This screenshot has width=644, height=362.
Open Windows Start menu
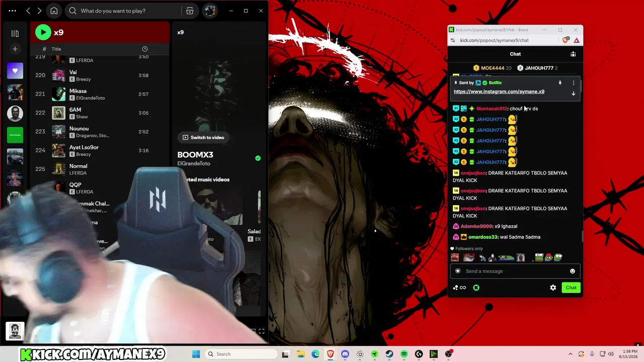(196, 354)
